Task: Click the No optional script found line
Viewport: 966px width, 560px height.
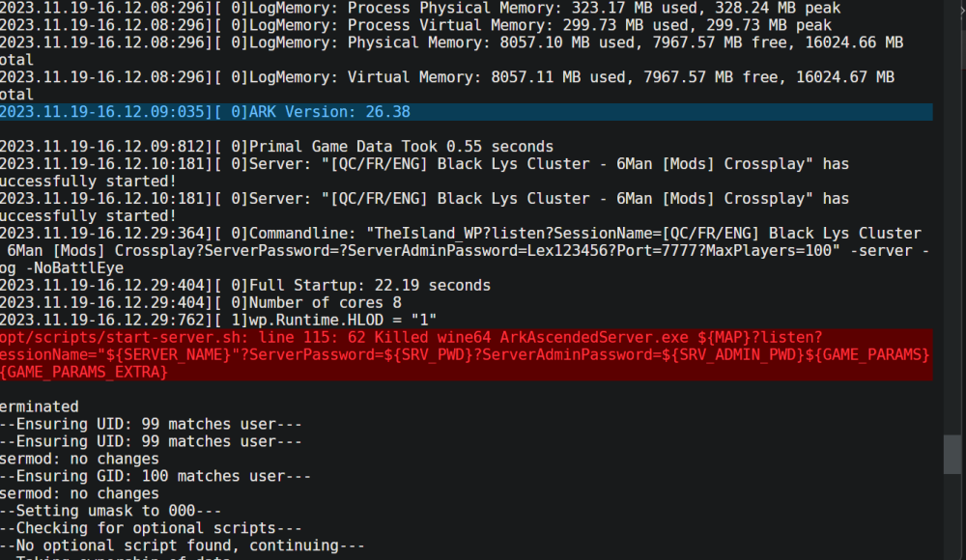Action: point(183,546)
